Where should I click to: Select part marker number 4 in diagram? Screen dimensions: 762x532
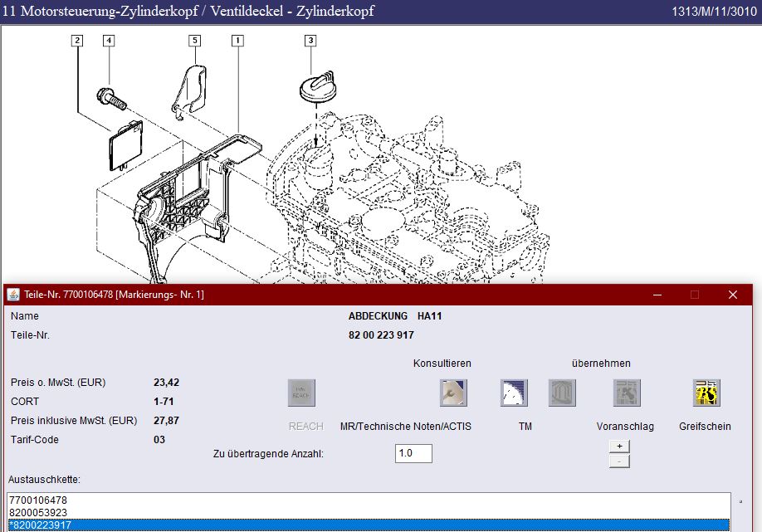tap(109, 40)
